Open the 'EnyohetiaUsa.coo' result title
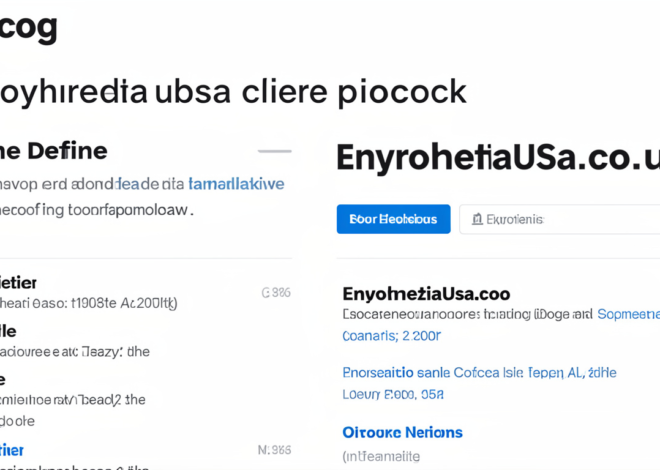 (426, 294)
